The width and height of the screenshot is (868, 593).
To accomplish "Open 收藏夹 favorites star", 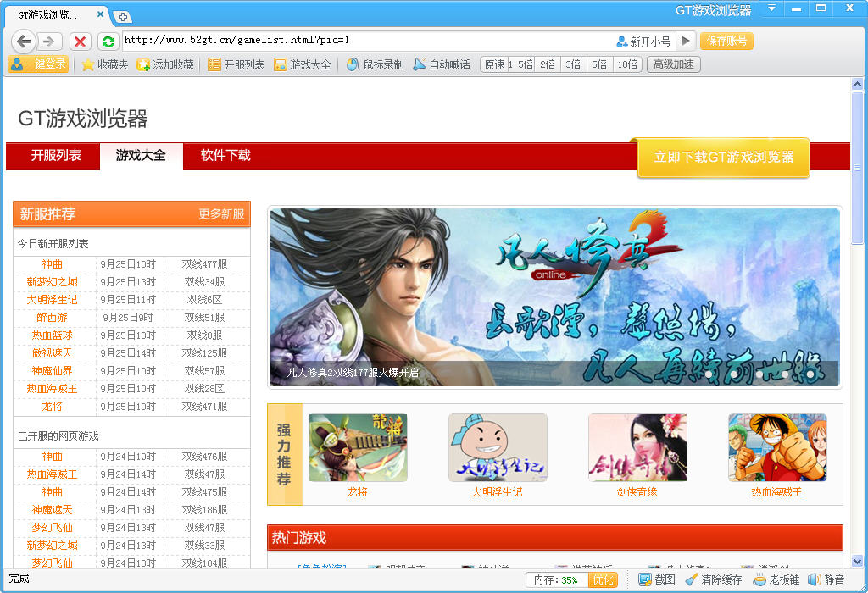I will pyautogui.click(x=104, y=64).
